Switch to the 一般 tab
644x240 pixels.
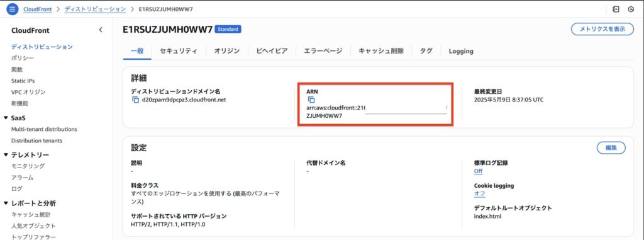coord(137,51)
